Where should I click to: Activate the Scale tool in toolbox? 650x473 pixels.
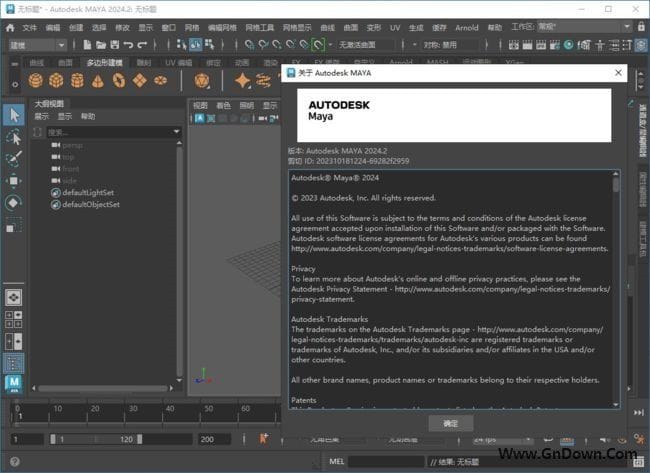[x=14, y=225]
